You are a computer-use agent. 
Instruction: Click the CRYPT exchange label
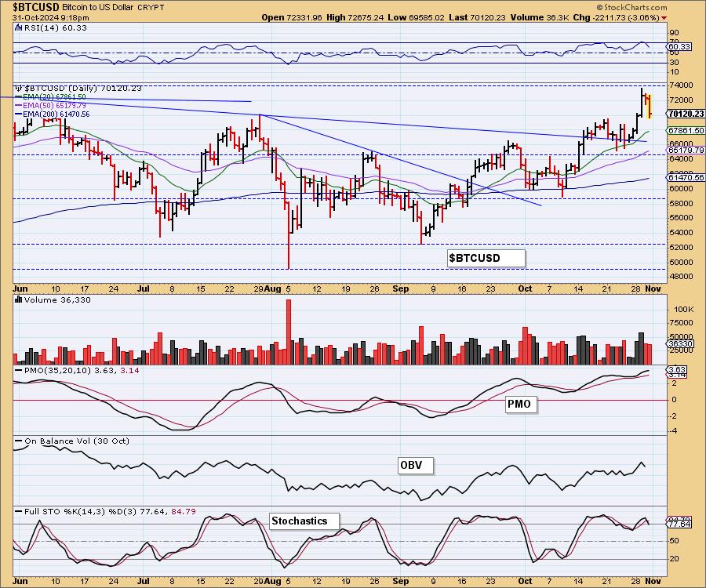pyautogui.click(x=151, y=8)
